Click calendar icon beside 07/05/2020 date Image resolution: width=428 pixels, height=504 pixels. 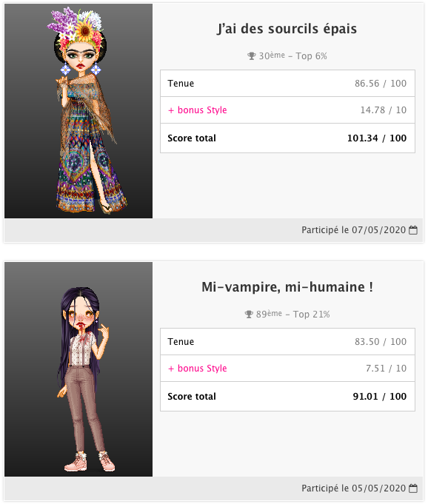coord(413,230)
